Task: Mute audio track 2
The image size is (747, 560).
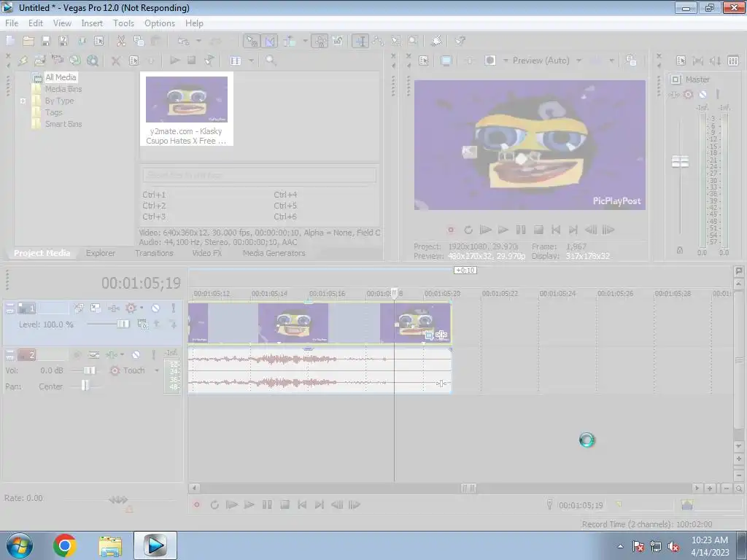Action: 136,355
